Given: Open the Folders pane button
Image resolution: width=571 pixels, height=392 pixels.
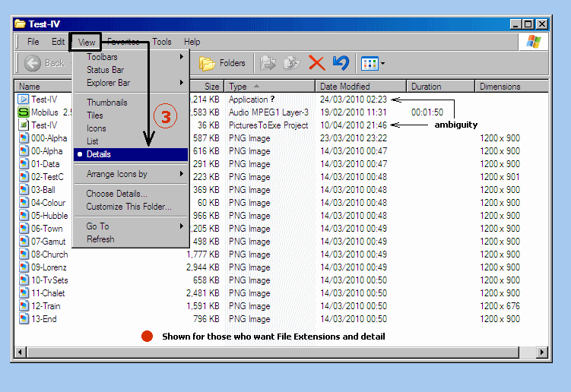Looking at the screenshot, I should click(x=222, y=63).
